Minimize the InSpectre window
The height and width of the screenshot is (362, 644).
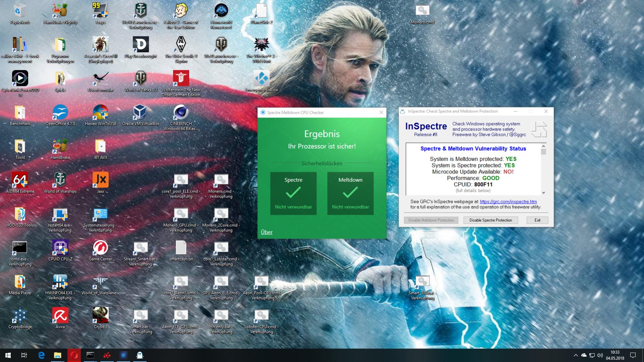(x=515, y=111)
